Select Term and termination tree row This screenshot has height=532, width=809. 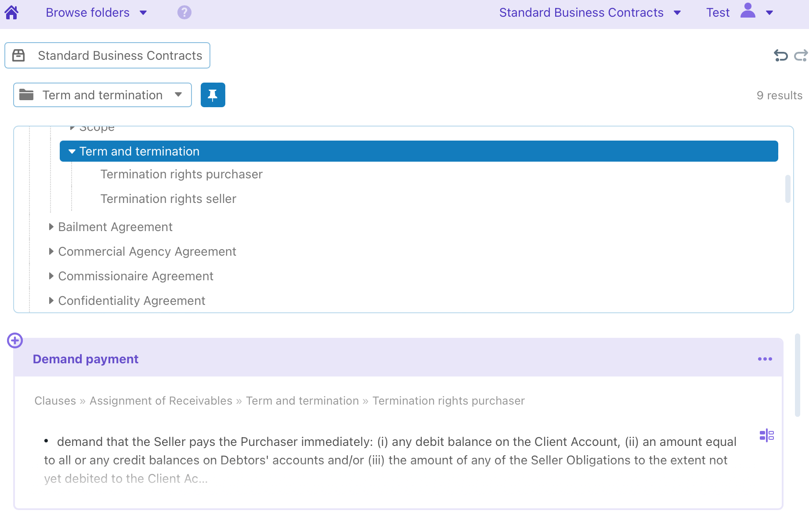point(419,151)
